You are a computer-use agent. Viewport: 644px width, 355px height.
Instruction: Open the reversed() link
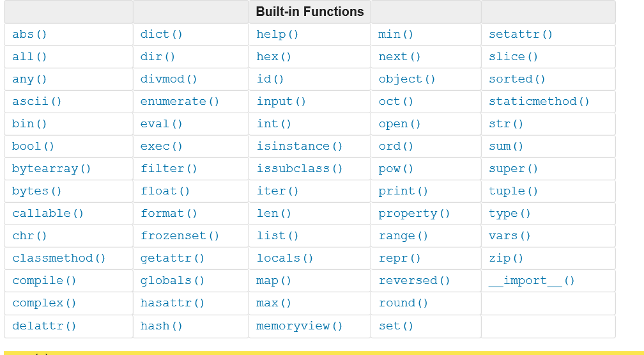(415, 281)
